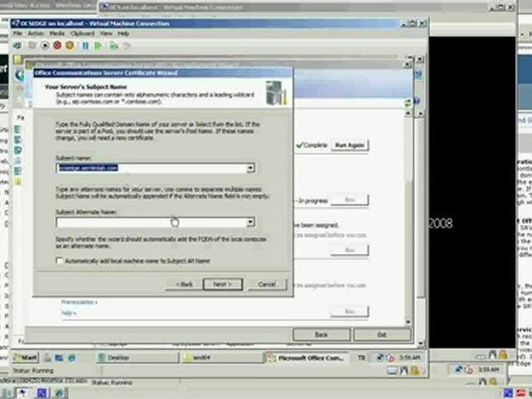Viewport: 532px width, 399px height.
Task: Click the lock icon in VM status bar
Action: pyautogui.click(x=415, y=371)
